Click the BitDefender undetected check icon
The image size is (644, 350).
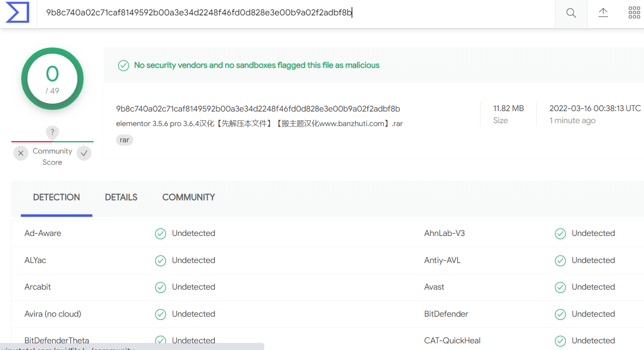coord(560,315)
